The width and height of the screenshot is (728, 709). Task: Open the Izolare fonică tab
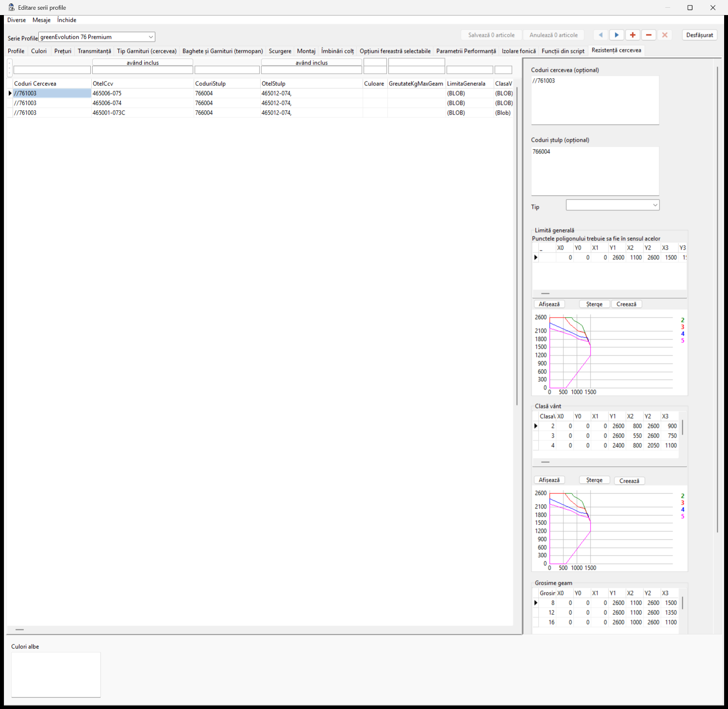(x=519, y=51)
